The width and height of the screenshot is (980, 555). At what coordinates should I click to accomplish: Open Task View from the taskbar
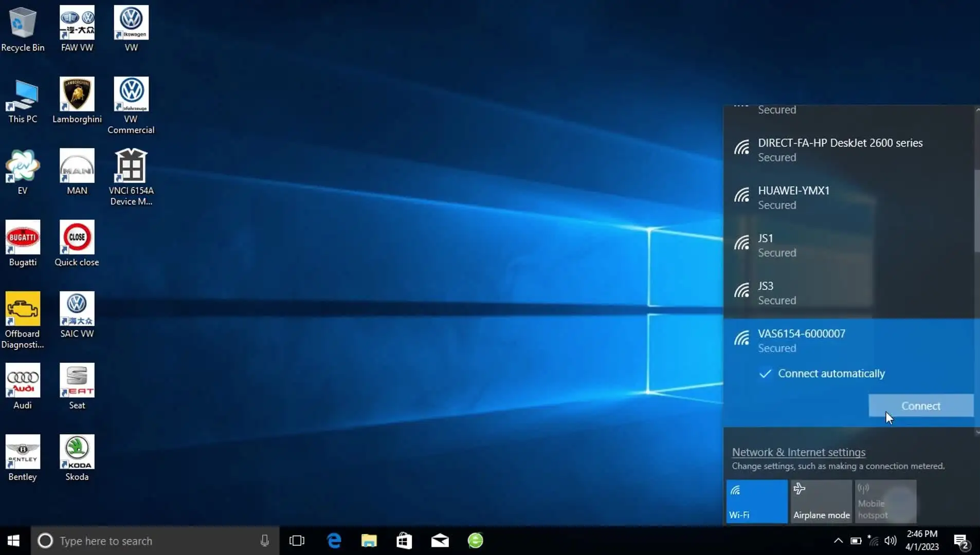click(297, 541)
